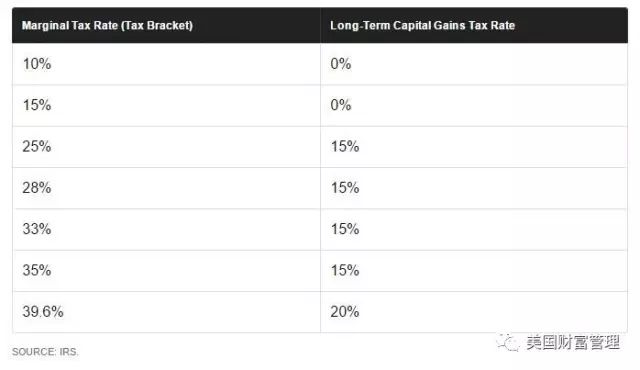Image resolution: width=640 pixels, height=370 pixels.
Task: Click the 15% capital gains cell for 33% bracket
Action: 474,229
